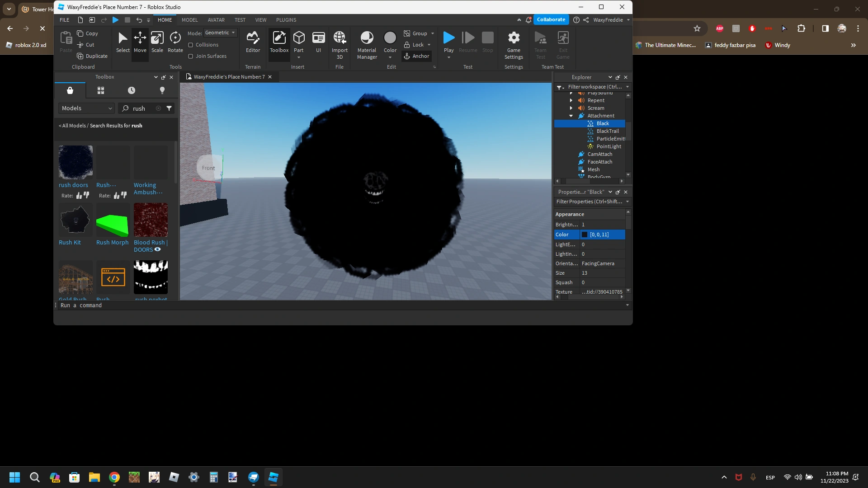Toggle the Anchor property on selection
This screenshot has width=868, height=488.
[417, 56]
